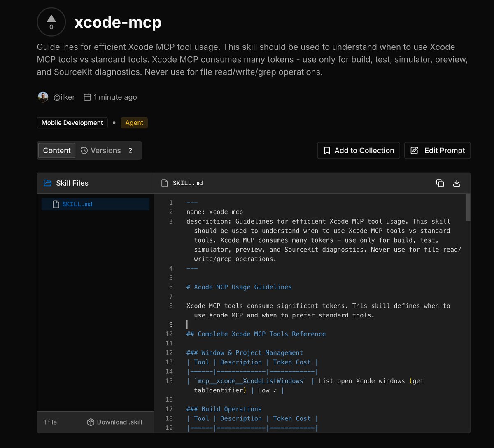Image resolution: width=494 pixels, height=448 pixels.
Task: Click the copy file contents icon
Action: [x=440, y=183]
